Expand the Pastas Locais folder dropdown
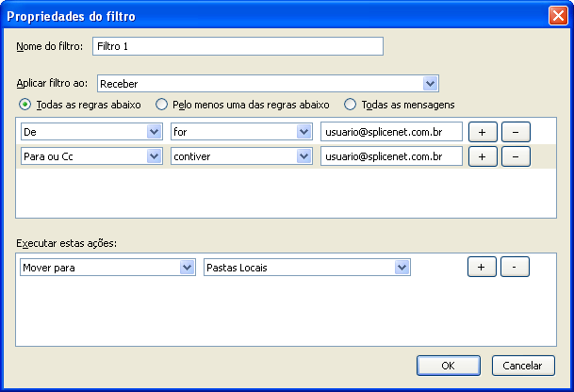Image resolution: width=574 pixels, height=392 pixels. pyautogui.click(x=306, y=268)
